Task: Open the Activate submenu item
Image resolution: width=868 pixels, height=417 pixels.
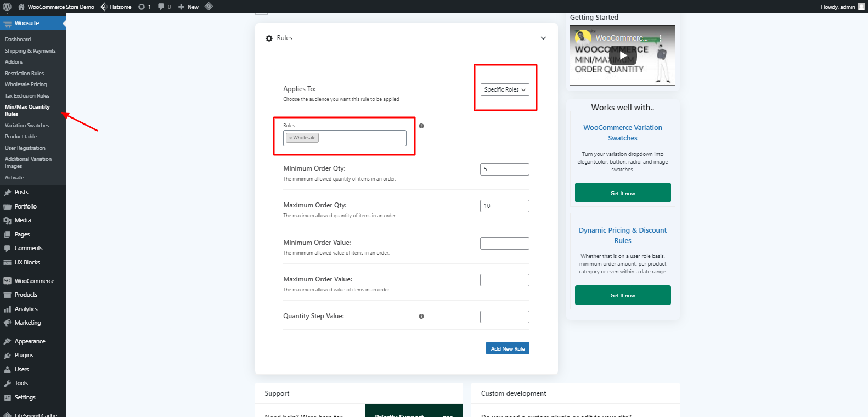Action: point(14,178)
